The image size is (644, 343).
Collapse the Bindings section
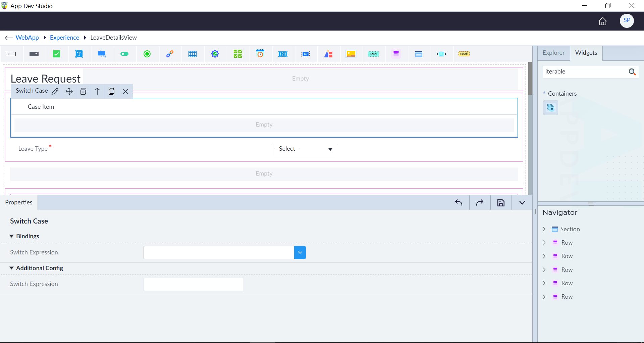11,236
